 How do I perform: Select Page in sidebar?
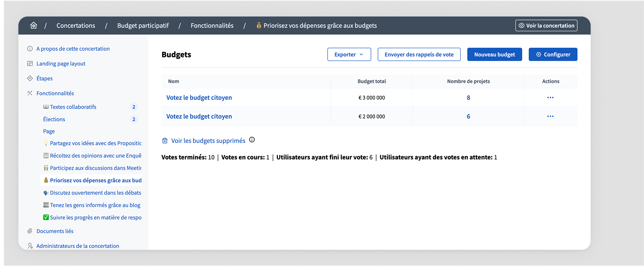49,131
